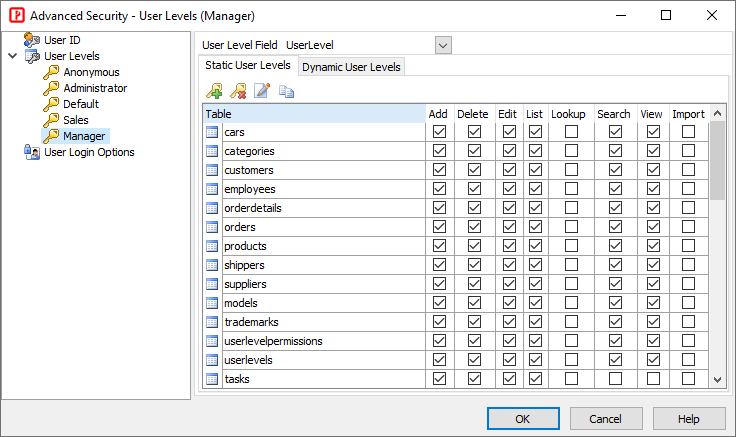This screenshot has width=736, height=437.
Task: Click the Copy User Level icon
Action: pyautogui.click(x=287, y=91)
